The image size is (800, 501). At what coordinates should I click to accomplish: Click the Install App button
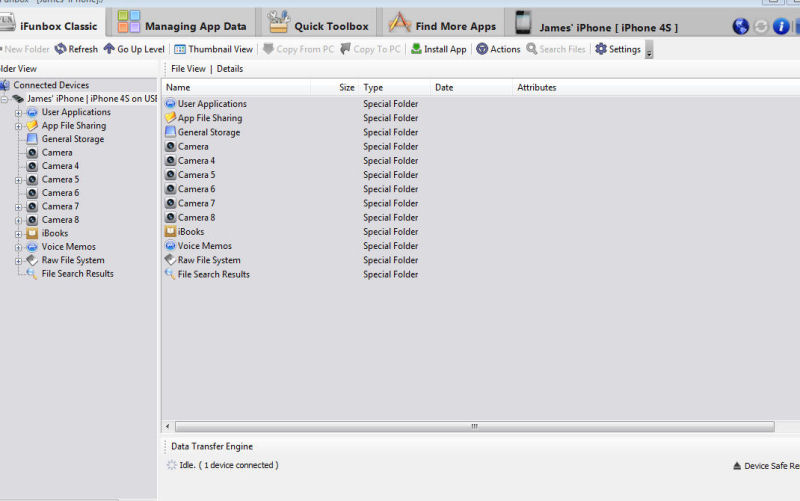439,49
